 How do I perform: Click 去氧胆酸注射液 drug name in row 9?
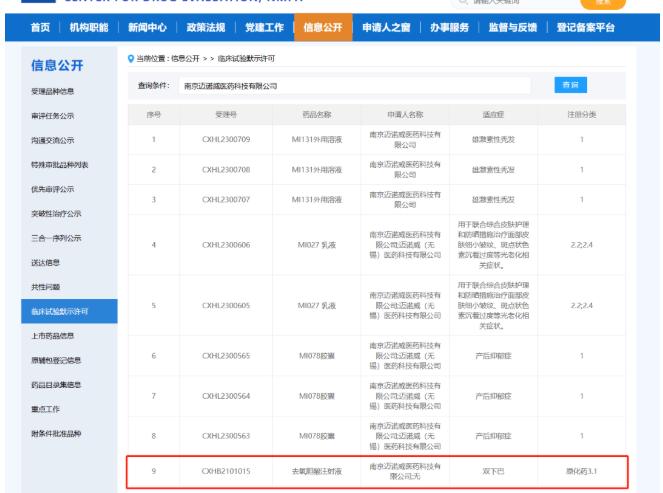317,471
